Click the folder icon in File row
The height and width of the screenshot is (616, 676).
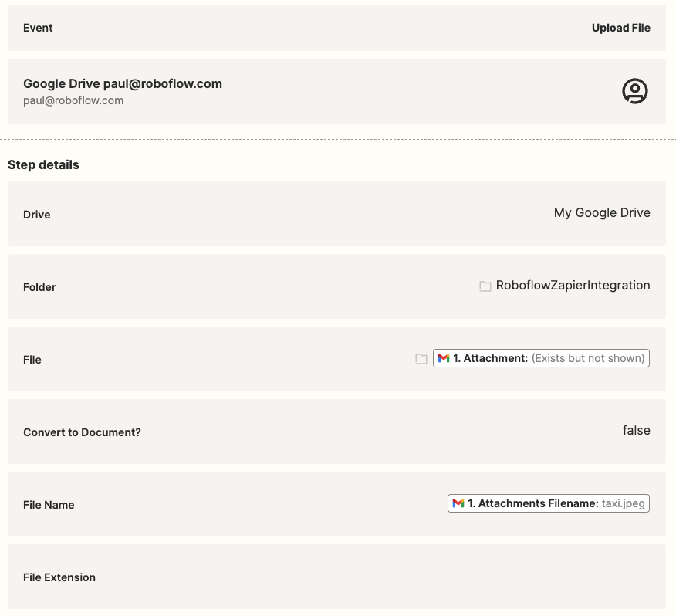(x=421, y=358)
